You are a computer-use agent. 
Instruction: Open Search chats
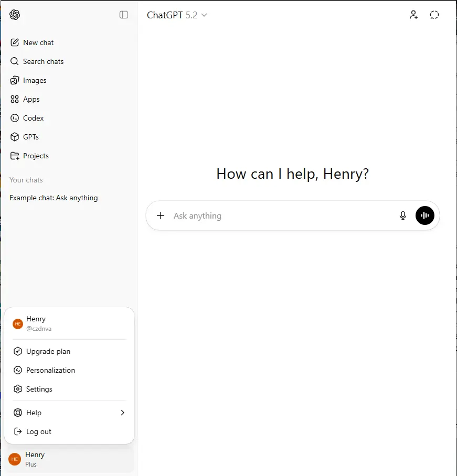click(x=69, y=61)
